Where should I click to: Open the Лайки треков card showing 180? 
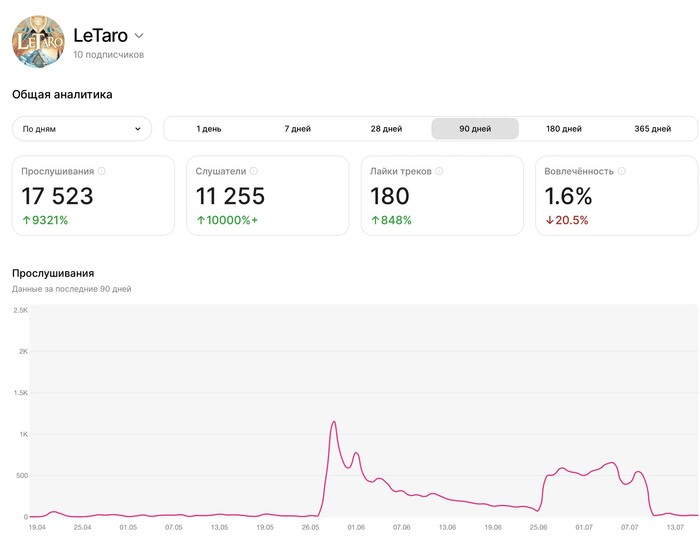point(442,195)
